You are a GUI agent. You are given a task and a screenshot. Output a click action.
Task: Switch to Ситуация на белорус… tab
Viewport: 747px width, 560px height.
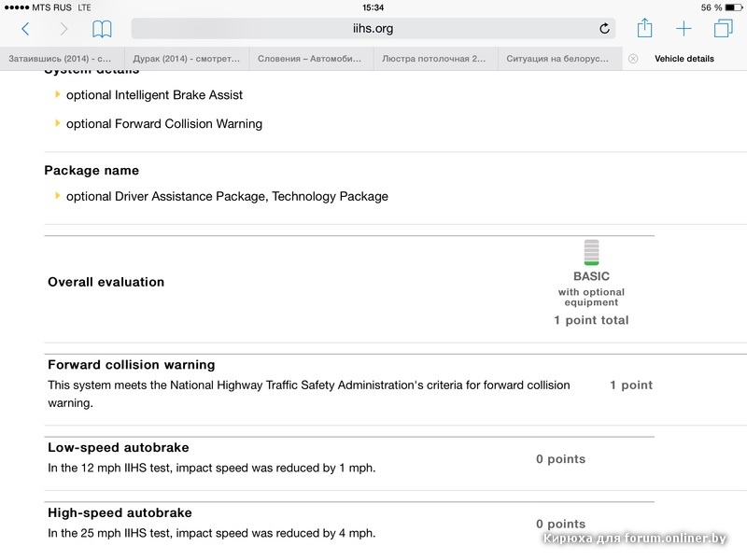[x=559, y=59]
